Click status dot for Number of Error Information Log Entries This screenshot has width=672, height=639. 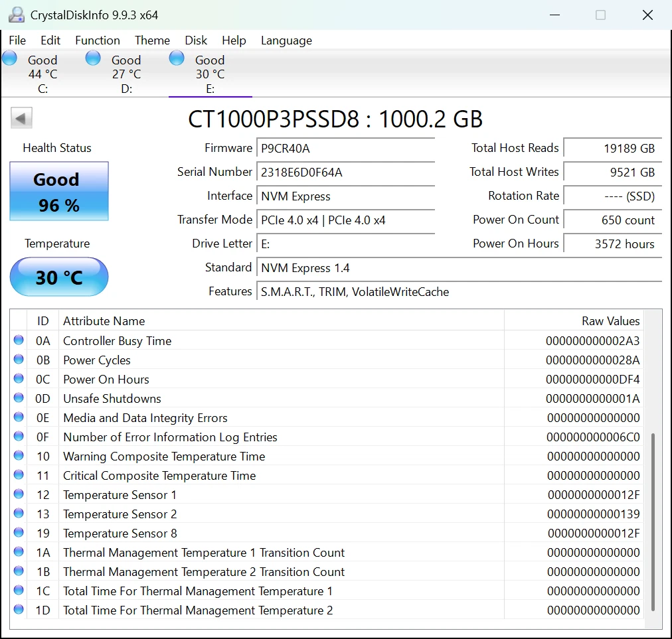point(19,436)
